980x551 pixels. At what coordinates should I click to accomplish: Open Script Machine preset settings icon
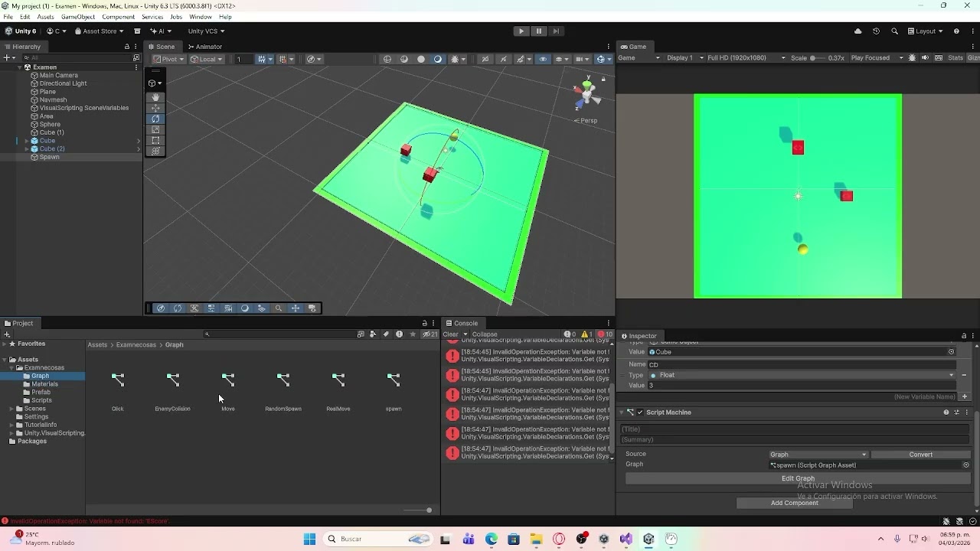pos(956,412)
